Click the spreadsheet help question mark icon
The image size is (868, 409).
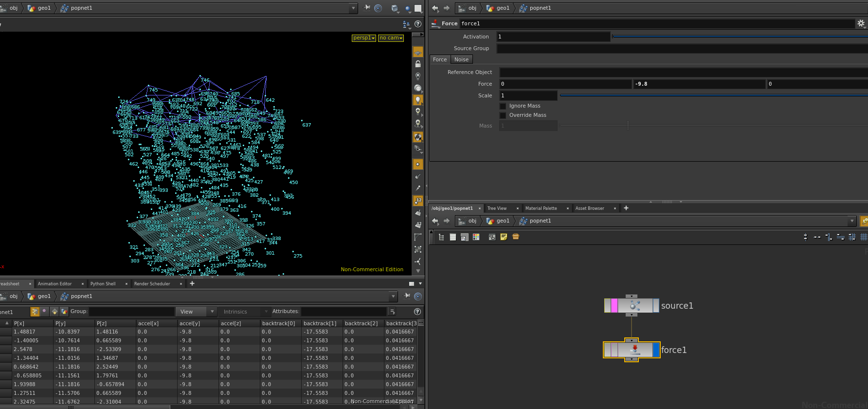pyautogui.click(x=417, y=312)
